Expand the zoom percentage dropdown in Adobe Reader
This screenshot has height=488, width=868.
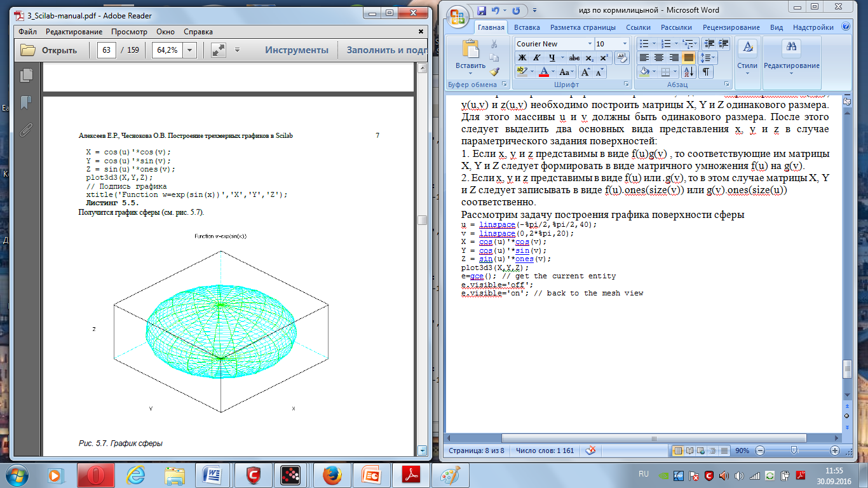[x=189, y=50]
